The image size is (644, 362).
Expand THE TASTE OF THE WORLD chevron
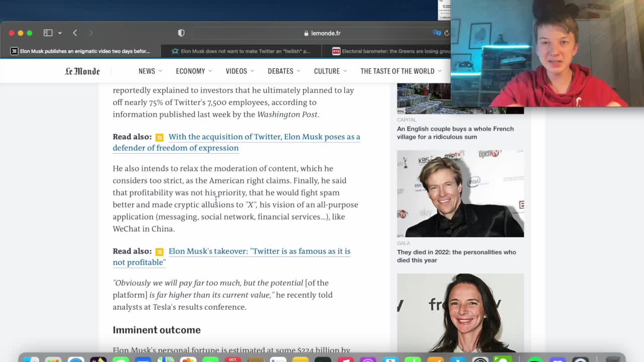[439, 71]
